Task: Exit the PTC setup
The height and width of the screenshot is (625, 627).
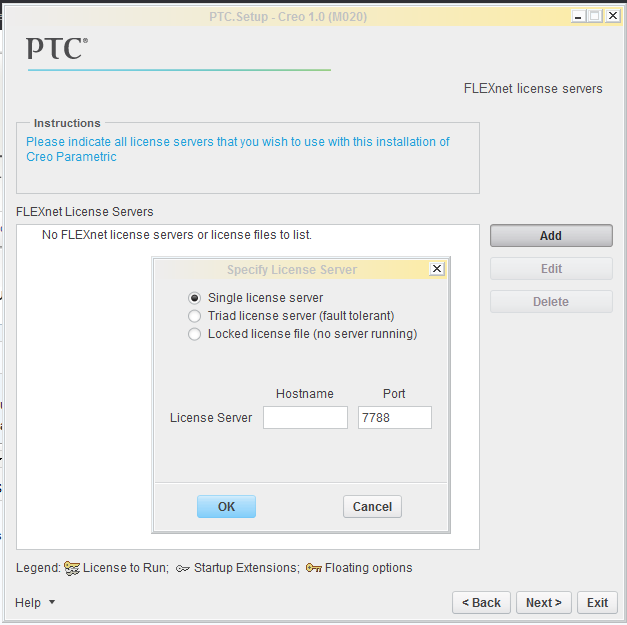Action: pyautogui.click(x=597, y=603)
